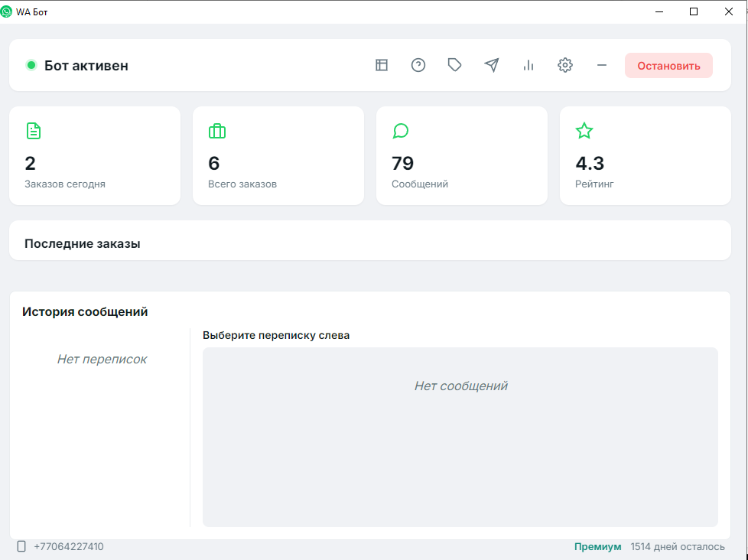Screen dimensions: 748x560
Task: Click the 'Рейтинг' card label
Action: point(594,184)
